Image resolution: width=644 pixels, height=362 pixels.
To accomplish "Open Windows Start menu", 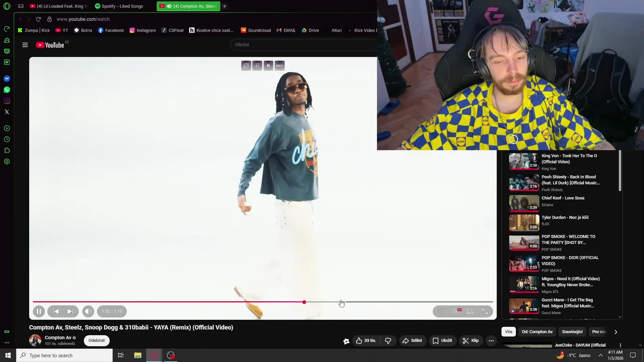I will click(x=8, y=355).
